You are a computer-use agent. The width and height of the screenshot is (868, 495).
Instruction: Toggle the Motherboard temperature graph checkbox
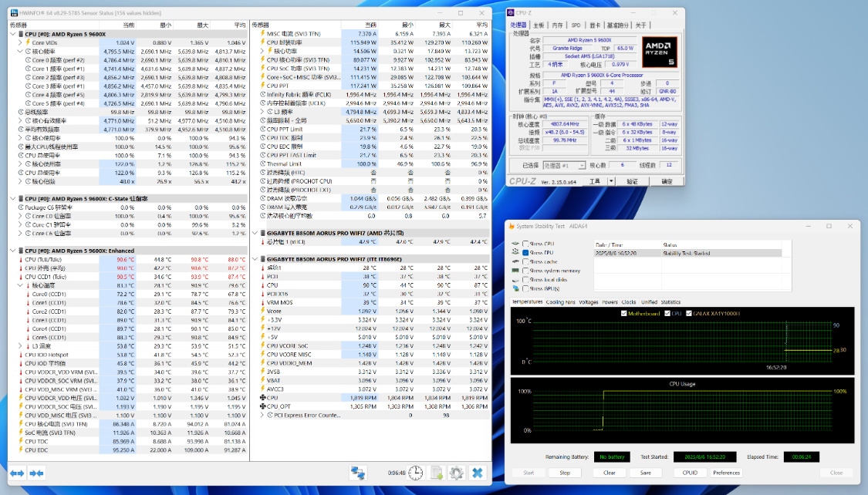(x=624, y=314)
